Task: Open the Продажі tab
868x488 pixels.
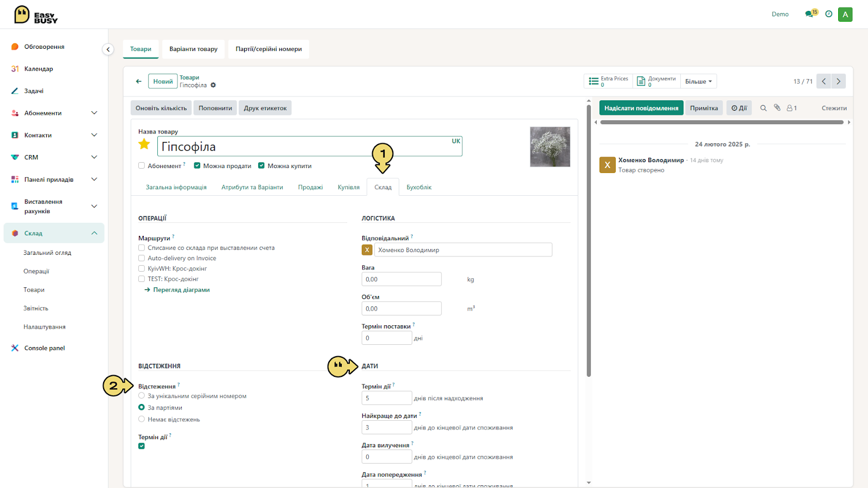Action: click(310, 187)
